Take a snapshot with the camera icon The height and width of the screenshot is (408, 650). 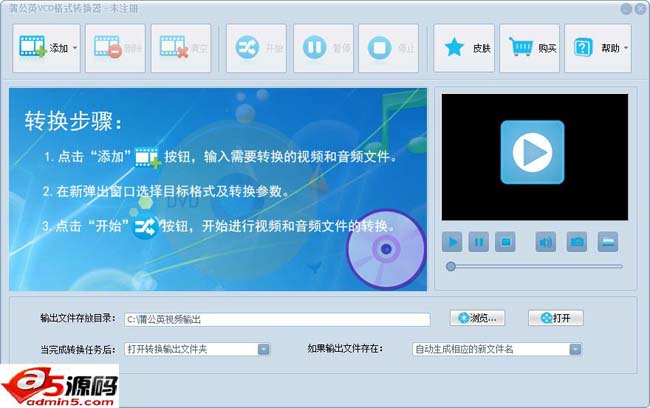pyautogui.click(x=577, y=242)
